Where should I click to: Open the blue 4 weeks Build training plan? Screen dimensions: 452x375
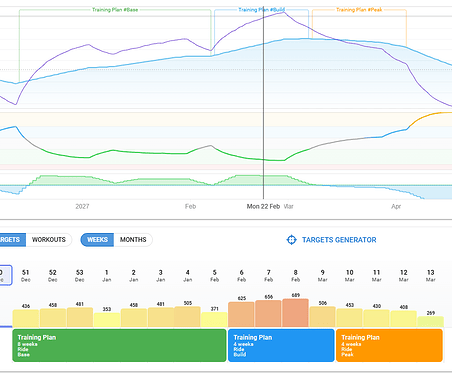click(281, 345)
